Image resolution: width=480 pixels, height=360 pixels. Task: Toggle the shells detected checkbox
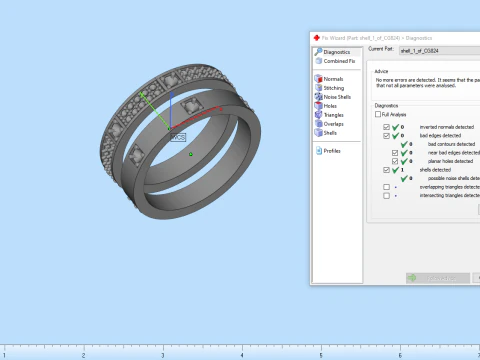[x=386, y=170]
